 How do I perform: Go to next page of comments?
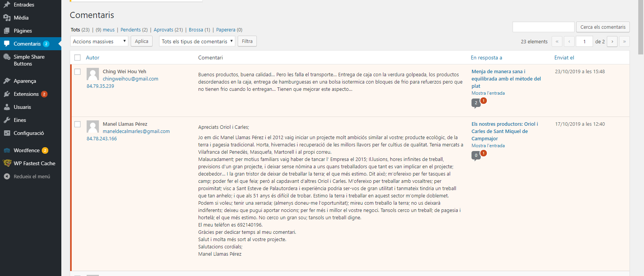(612, 41)
